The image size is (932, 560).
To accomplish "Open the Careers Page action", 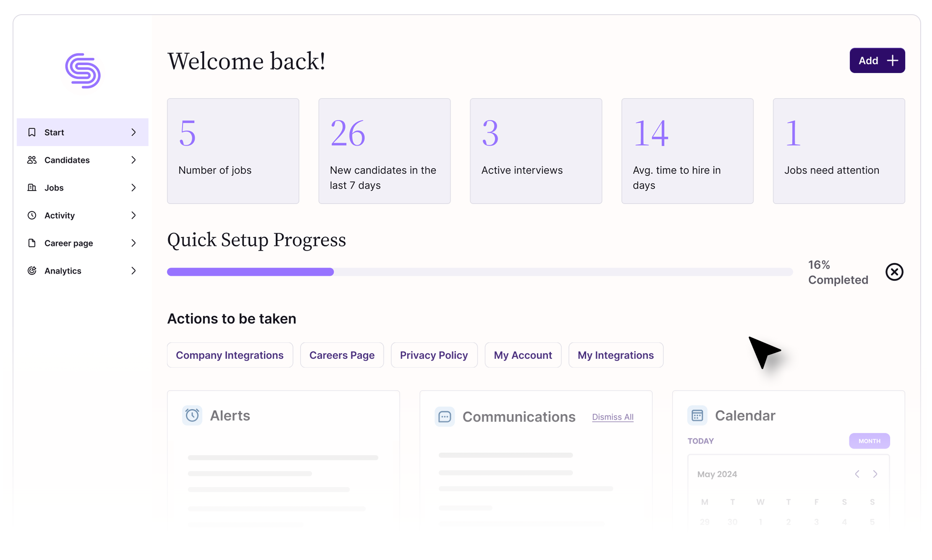I will [341, 355].
